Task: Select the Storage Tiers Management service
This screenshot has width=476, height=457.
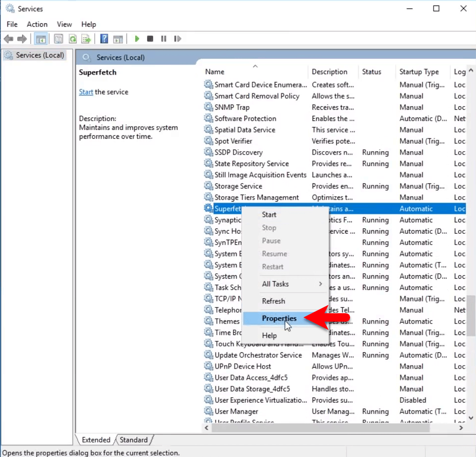Action: [x=335, y=198]
